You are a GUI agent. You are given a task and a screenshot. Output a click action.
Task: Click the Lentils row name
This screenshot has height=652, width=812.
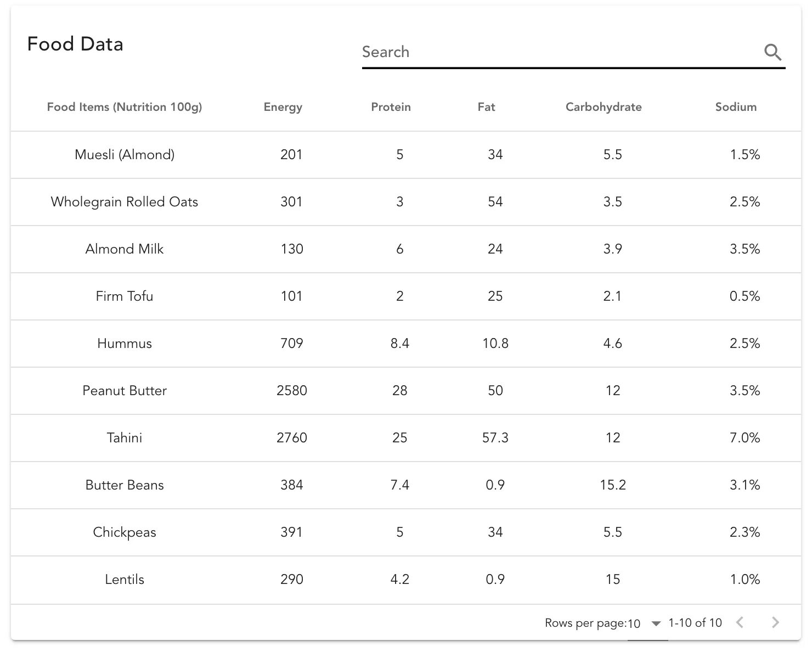(125, 580)
